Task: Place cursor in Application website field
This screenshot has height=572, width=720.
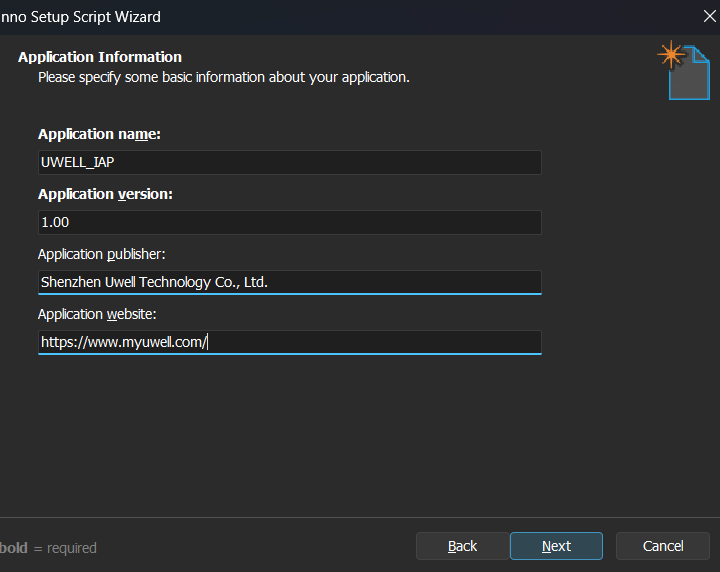Action: [290, 342]
